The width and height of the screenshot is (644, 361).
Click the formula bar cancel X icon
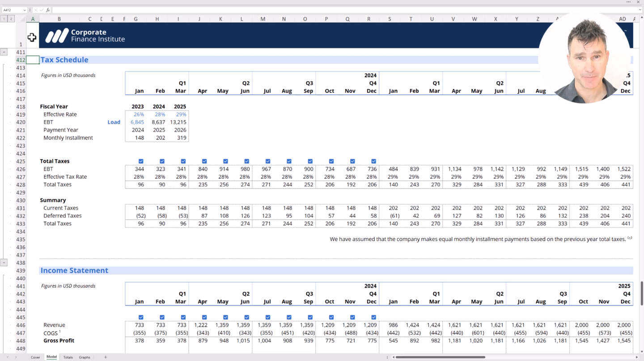36,10
